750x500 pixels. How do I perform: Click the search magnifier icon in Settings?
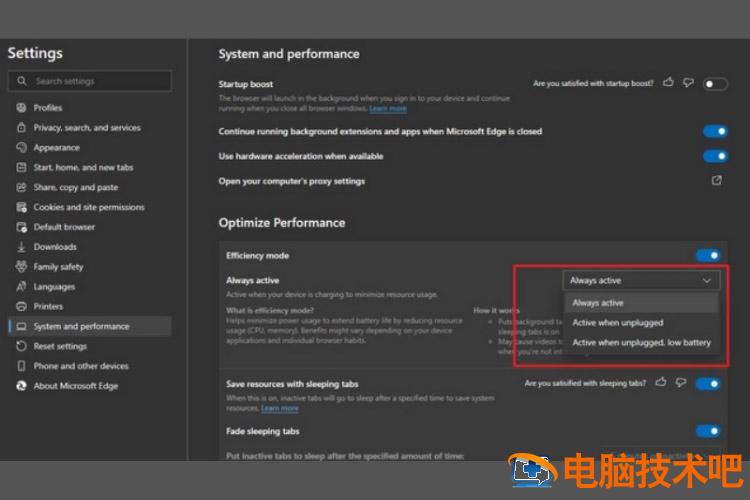click(x=22, y=80)
